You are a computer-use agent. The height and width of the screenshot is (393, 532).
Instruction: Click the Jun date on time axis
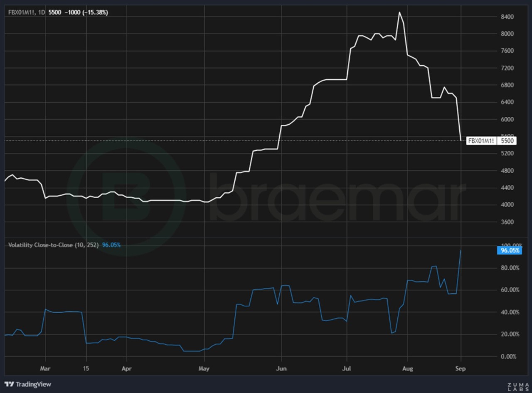[281, 368]
